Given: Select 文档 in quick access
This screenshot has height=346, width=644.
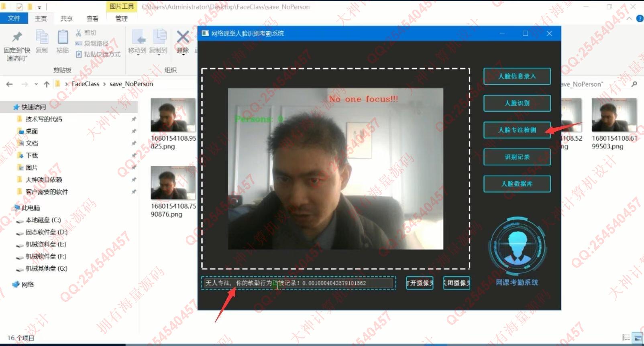Looking at the screenshot, I should click(x=31, y=143).
